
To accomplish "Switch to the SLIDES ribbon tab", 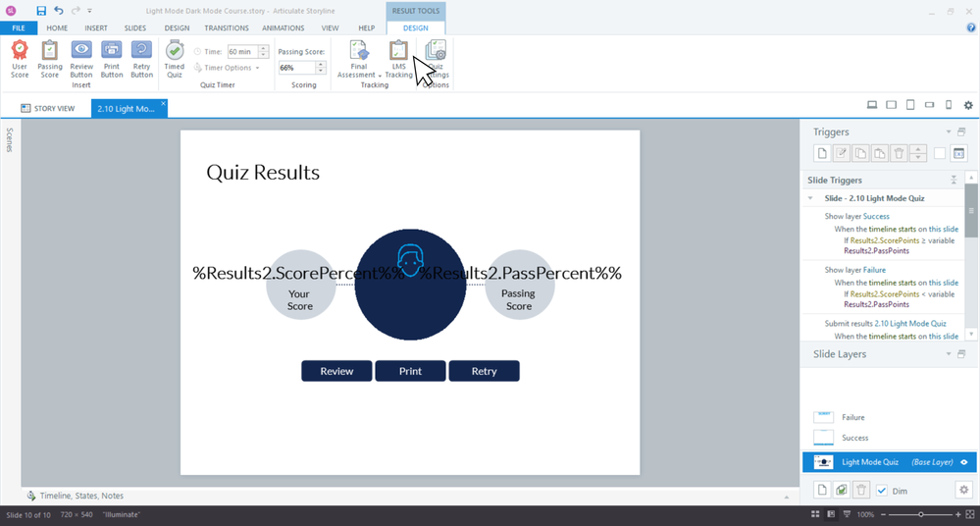I will [x=135, y=28].
